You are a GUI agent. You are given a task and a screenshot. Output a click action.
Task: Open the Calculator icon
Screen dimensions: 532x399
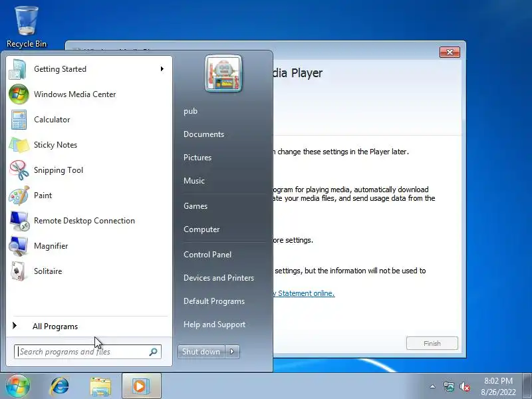19,120
